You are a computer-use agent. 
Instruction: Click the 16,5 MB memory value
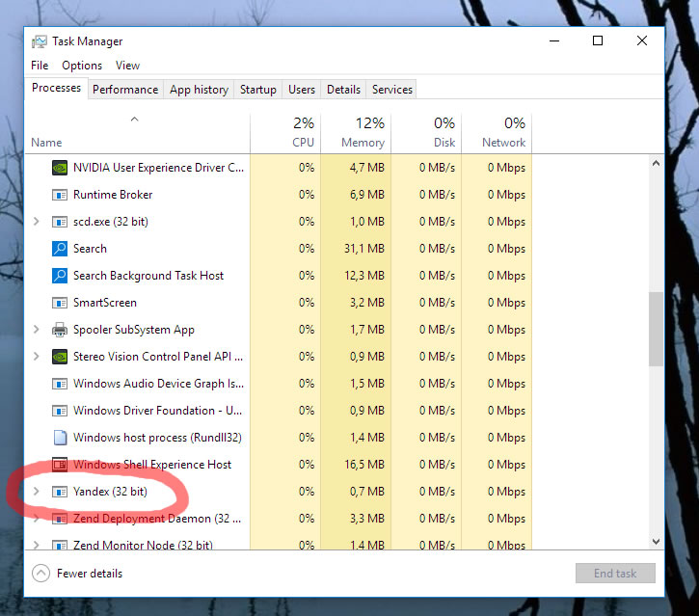(363, 465)
